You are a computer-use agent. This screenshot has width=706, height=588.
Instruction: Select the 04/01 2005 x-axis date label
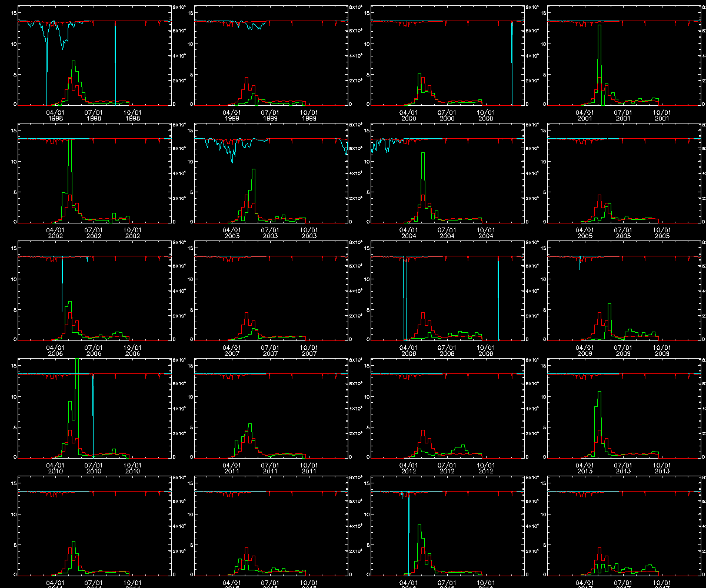pyautogui.click(x=584, y=233)
